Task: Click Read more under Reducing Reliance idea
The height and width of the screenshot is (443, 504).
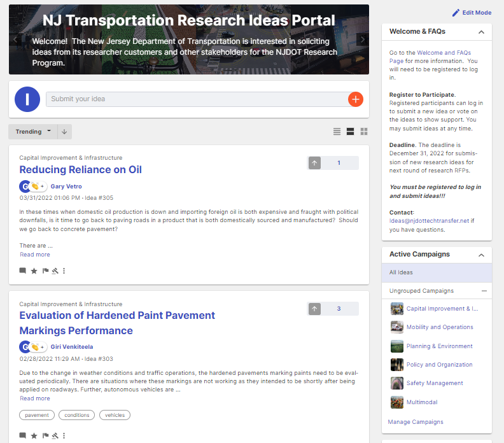Action: [x=35, y=255]
